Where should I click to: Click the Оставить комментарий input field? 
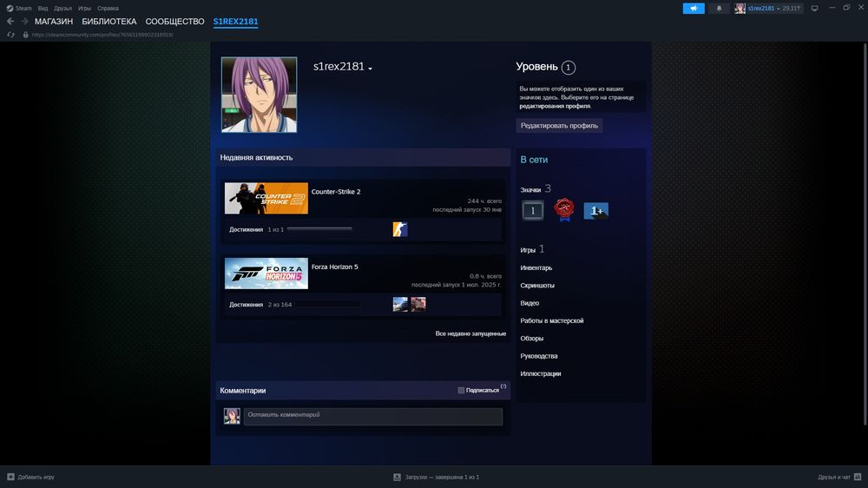[x=373, y=417]
